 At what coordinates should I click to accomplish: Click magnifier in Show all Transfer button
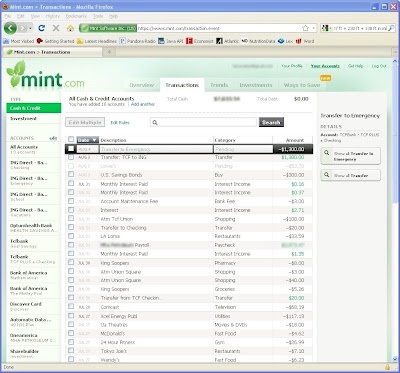(327, 175)
